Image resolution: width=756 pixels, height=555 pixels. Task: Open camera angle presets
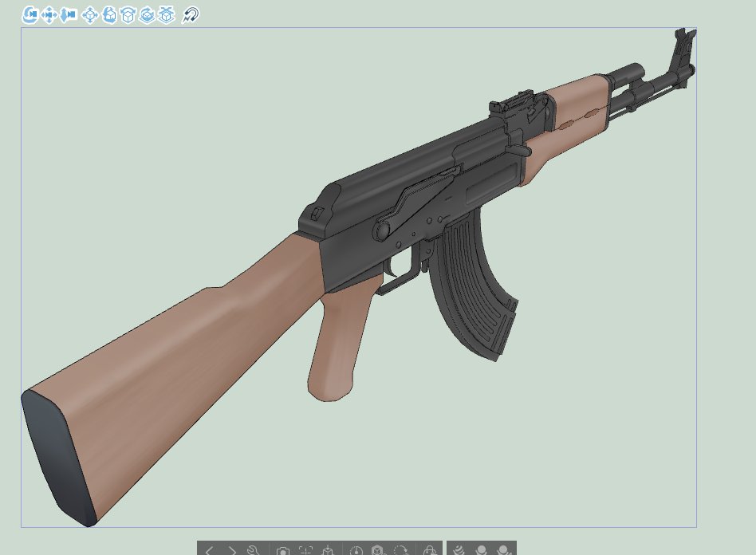(x=283, y=550)
